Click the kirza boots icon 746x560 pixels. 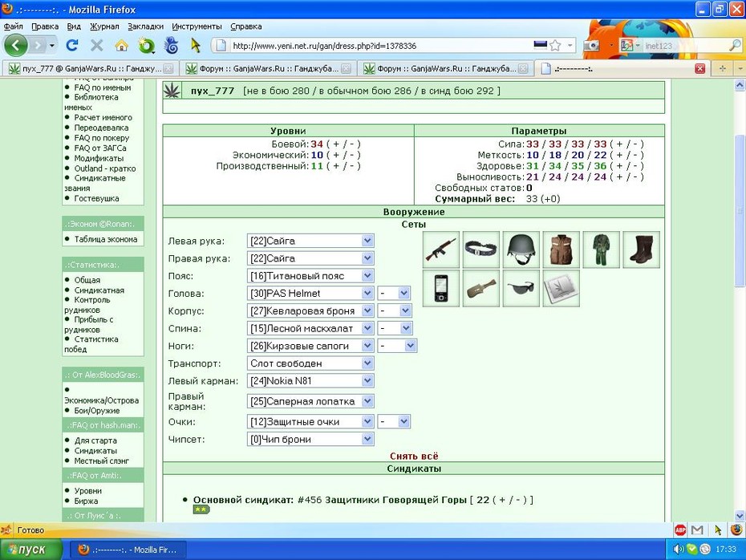641,250
